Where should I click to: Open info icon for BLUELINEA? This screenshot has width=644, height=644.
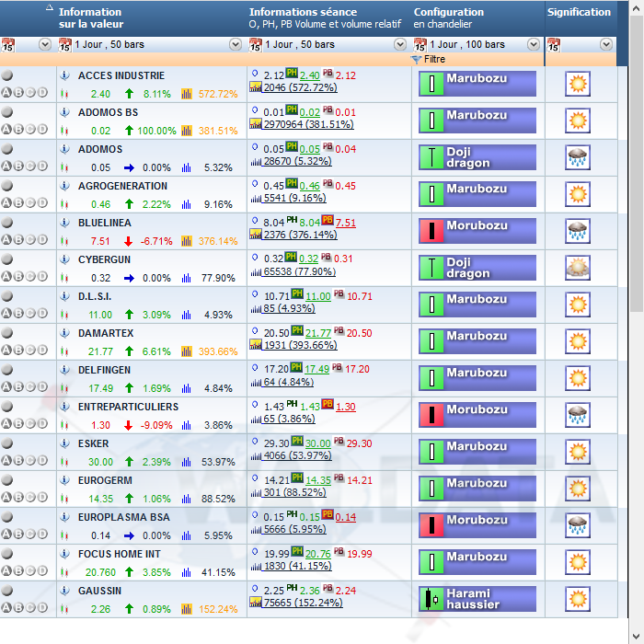pos(64,223)
